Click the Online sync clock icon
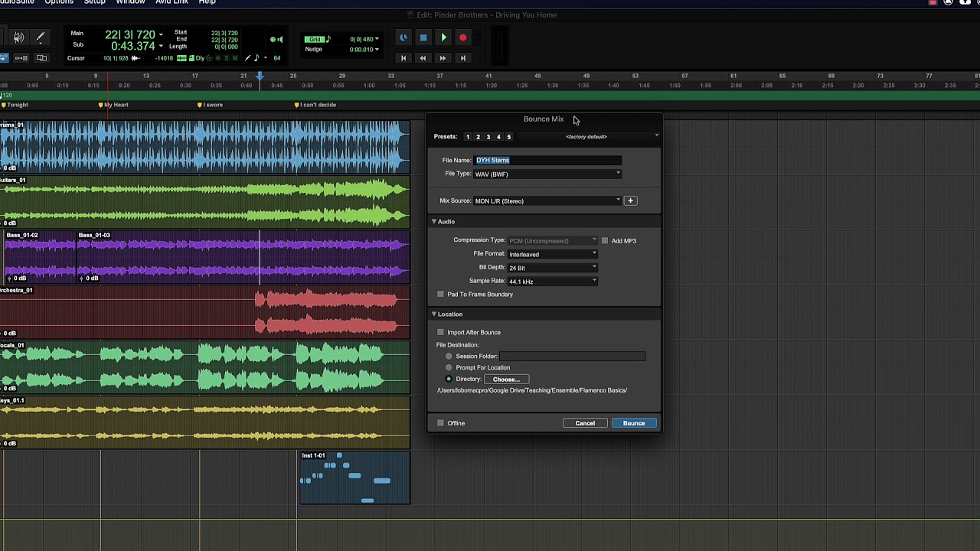 click(403, 37)
